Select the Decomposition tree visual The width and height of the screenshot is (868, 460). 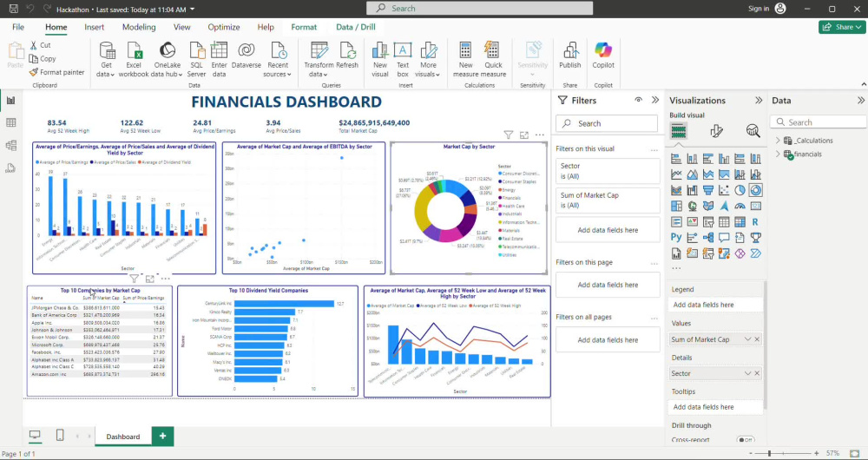(708, 238)
